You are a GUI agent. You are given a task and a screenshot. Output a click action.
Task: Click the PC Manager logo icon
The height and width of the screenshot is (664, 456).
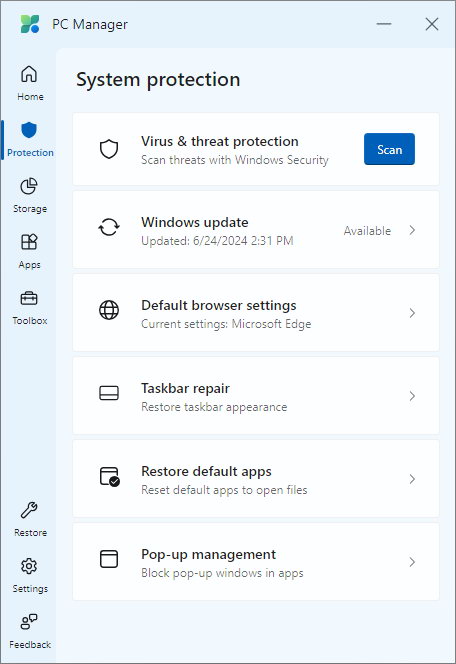point(30,24)
